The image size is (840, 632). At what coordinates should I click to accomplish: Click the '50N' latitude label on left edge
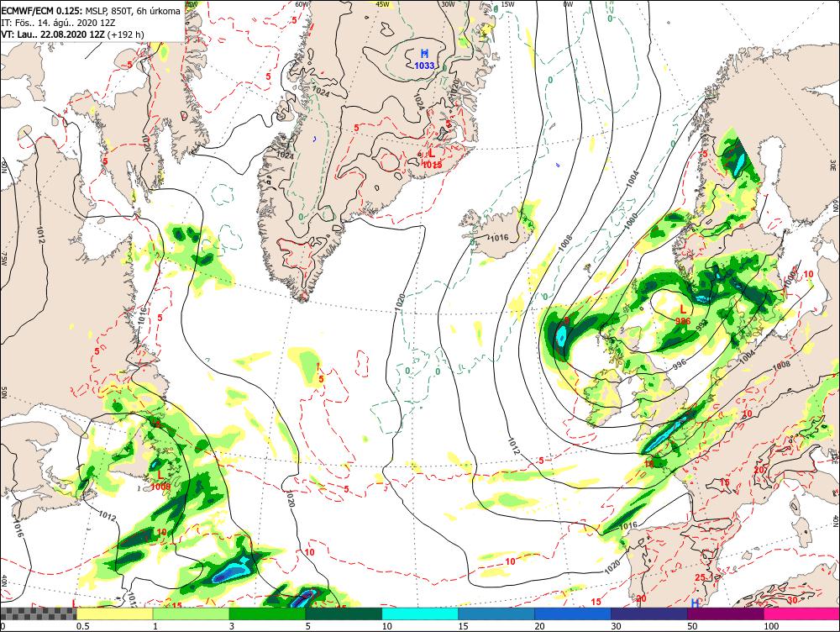[x=3, y=392]
